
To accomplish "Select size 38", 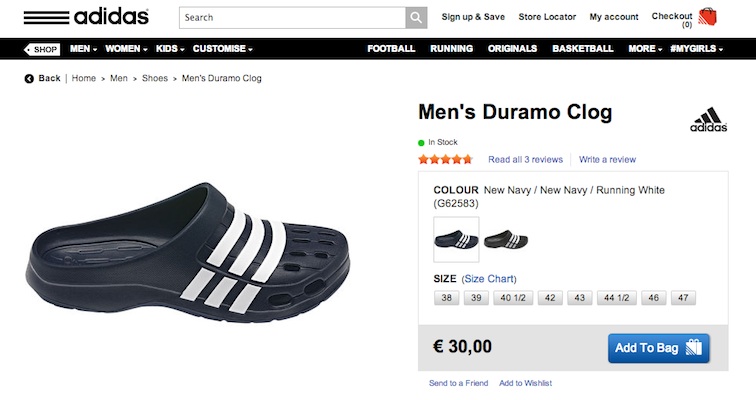I will pos(446,298).
